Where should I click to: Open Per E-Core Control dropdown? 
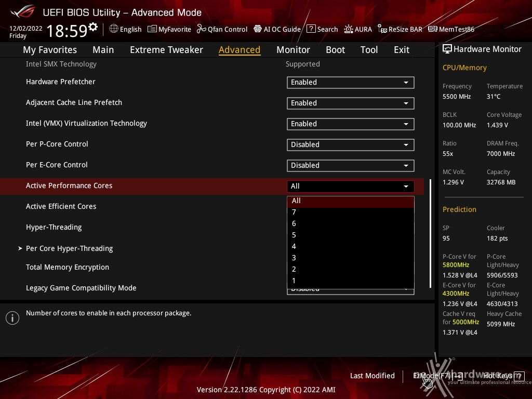351,166
